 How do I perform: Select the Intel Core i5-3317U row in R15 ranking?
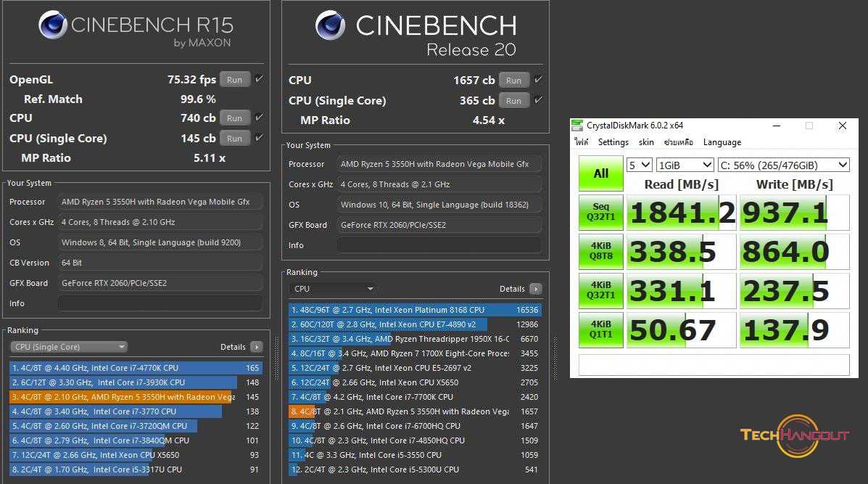136,469
